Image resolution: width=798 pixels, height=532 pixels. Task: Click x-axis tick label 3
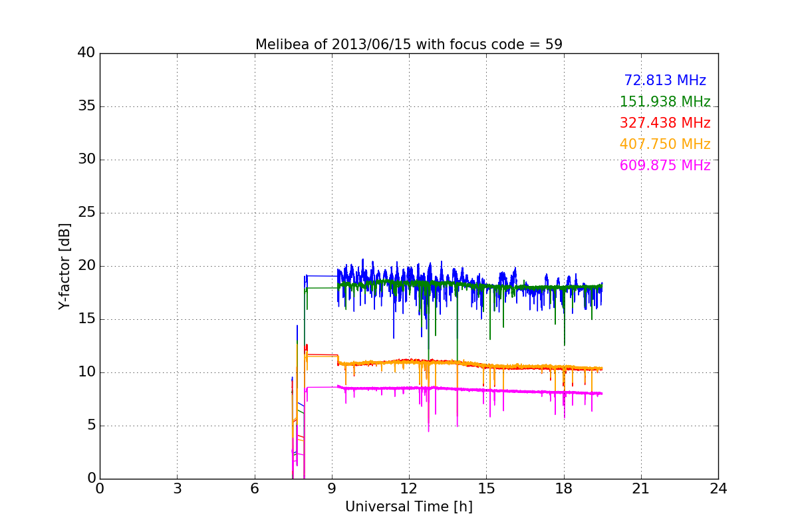(x=177, y=489)
